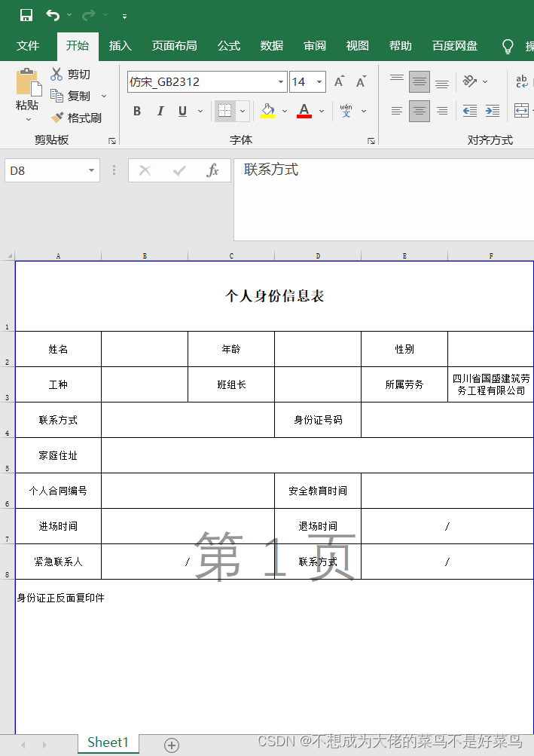Click the 格式刷 format painter button

[76, 118]
